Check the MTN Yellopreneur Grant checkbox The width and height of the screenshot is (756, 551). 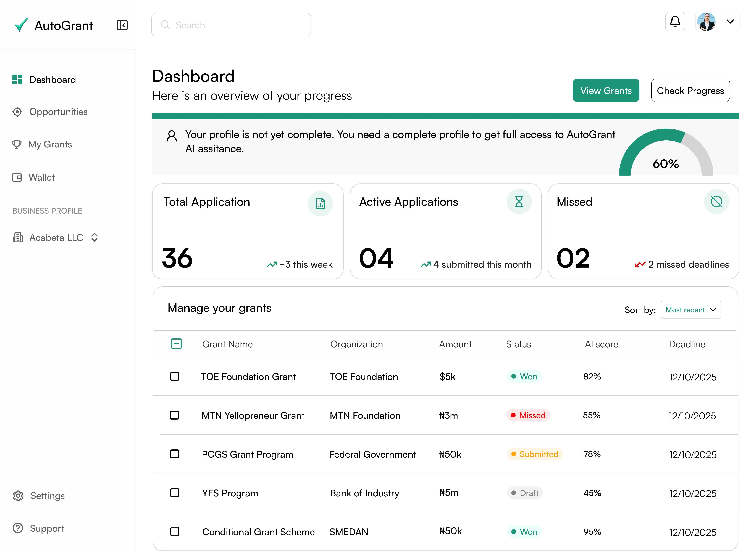coord(174,415)
